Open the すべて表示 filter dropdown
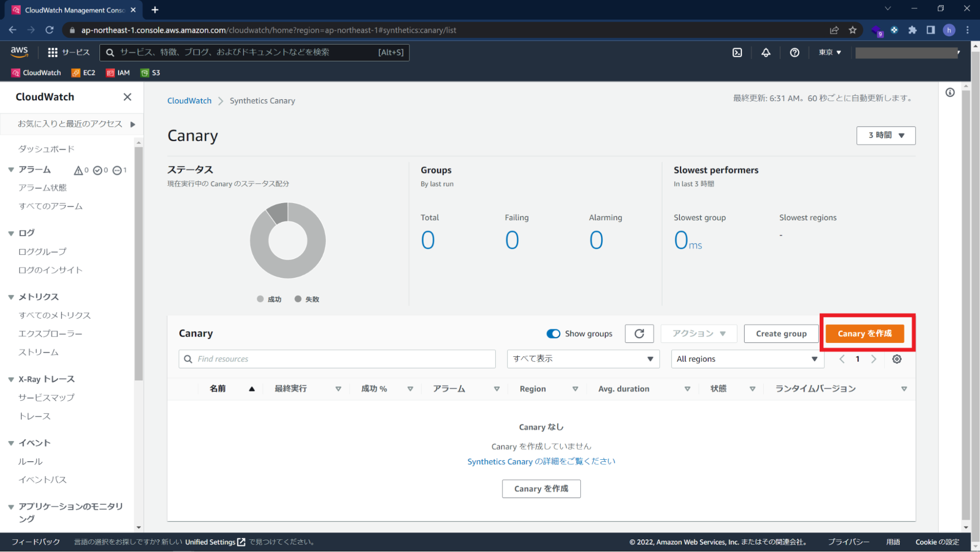980x552 pixels. click(583, 359)
